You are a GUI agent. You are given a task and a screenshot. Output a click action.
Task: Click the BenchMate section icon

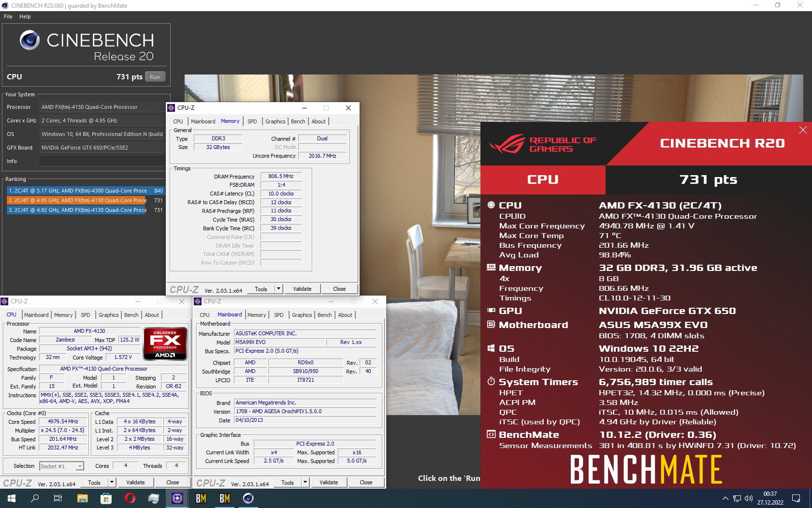[491, 434]
